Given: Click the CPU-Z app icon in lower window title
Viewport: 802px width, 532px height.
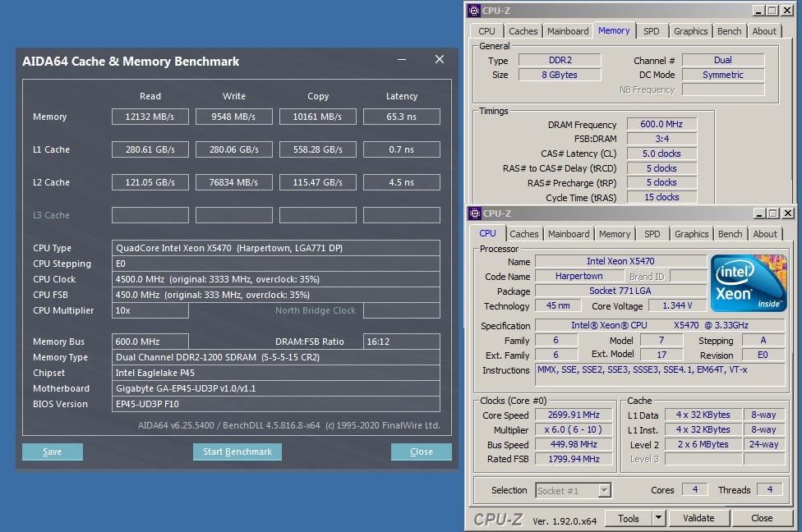Looking at the screenshot, I should 475,213.
